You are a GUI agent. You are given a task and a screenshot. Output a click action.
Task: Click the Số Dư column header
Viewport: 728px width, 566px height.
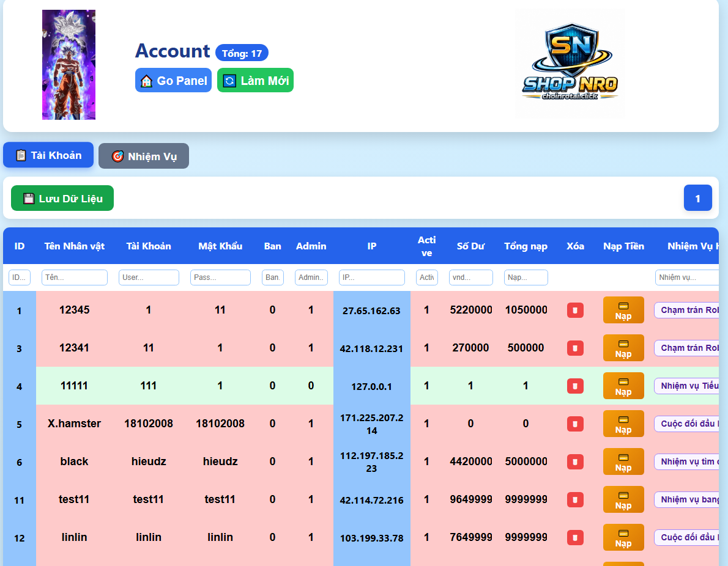coord(470,246)
